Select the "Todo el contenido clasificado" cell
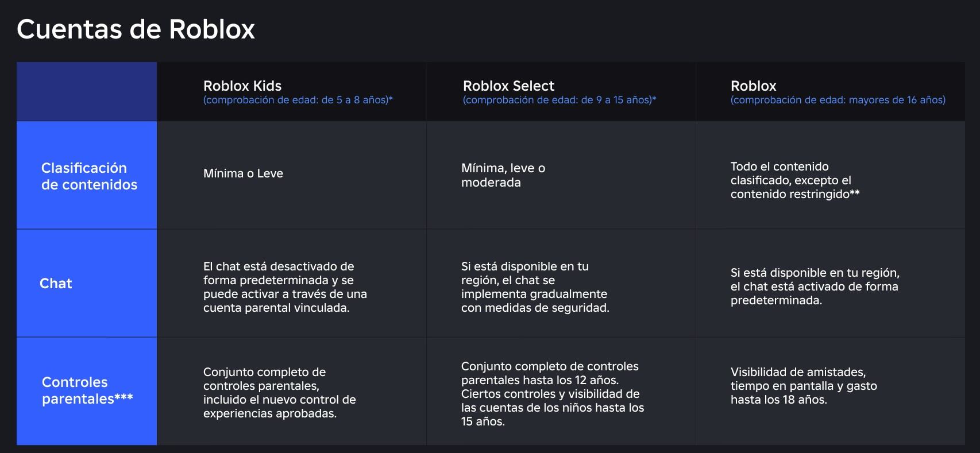The width and height of the screenshot is (980, 453). pyautogui.click(x=794, y=180)
